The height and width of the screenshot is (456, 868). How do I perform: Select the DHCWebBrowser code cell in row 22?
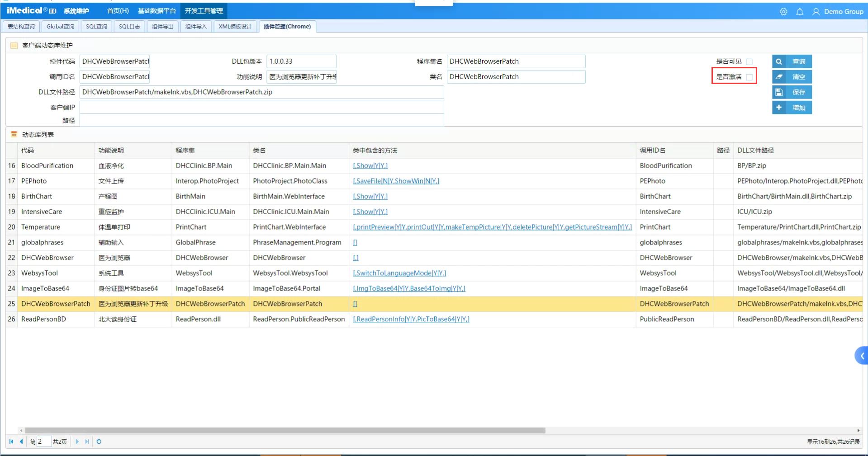tap(56, 258)
